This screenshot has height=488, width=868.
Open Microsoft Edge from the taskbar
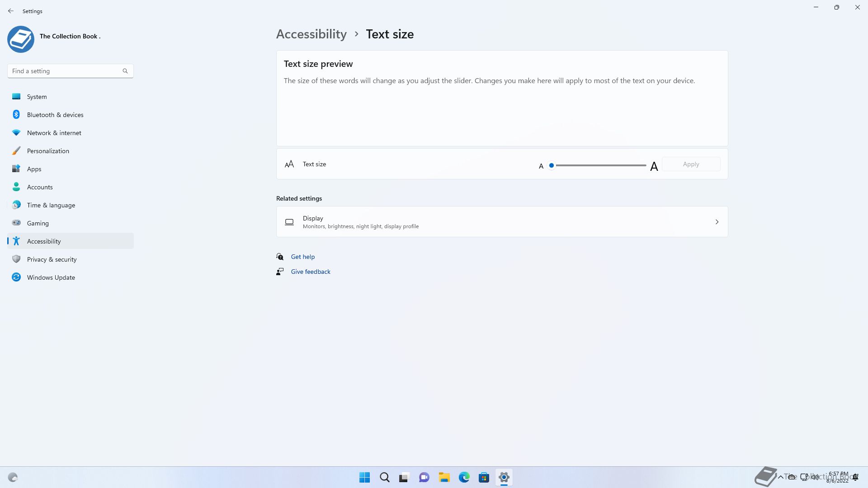[464, 477]
